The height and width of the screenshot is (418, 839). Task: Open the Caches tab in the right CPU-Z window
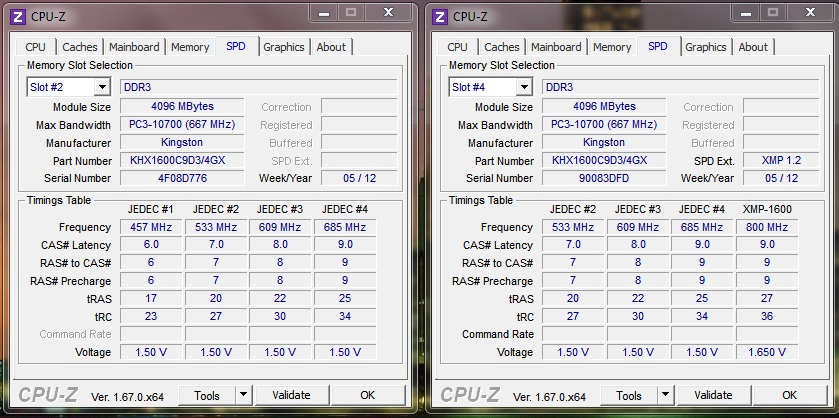(502, 47)
